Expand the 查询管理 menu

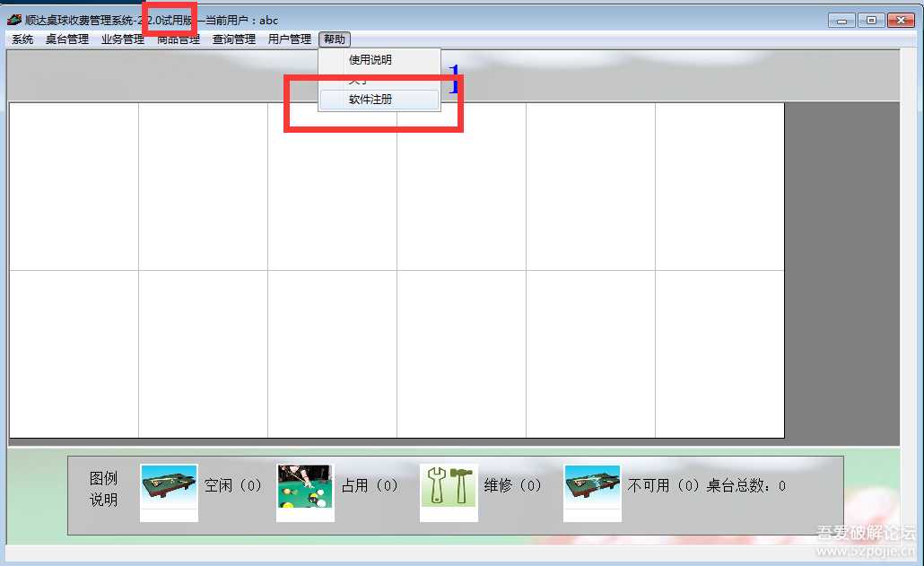pos(234,39)
